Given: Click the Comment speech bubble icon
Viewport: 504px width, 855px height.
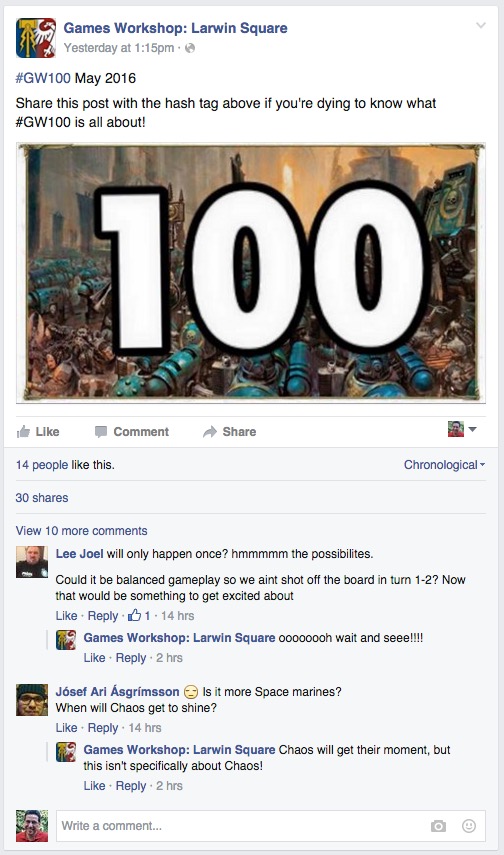Looking at the screenshot, I should (101, 432).
